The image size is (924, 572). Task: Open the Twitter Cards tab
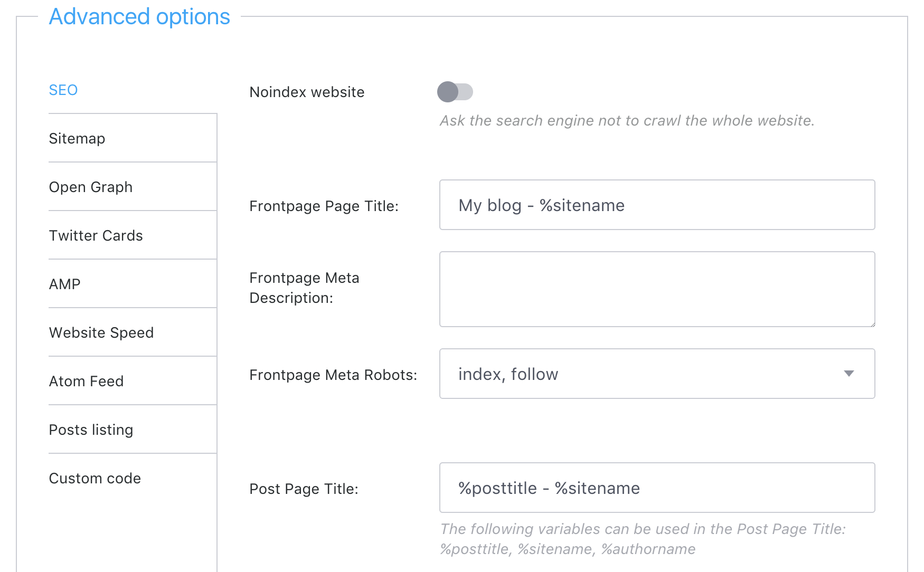point(96,235)
